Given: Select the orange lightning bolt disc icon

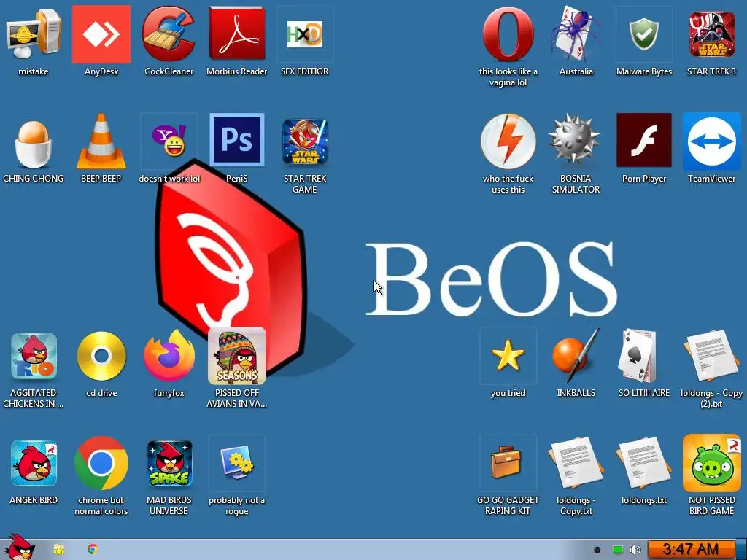Looking at the screenshot, I should pos(508,141).
